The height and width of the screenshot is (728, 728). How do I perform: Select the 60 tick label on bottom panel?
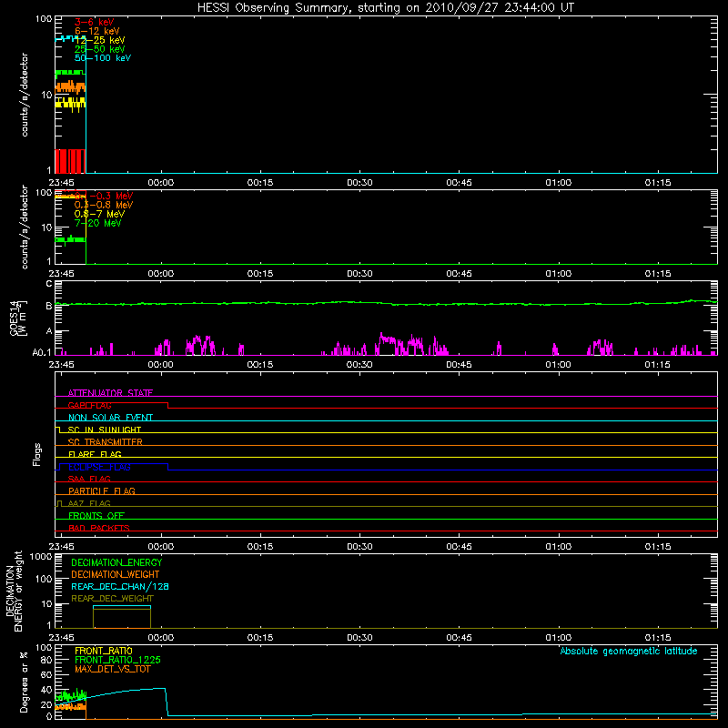click(46, 674)
